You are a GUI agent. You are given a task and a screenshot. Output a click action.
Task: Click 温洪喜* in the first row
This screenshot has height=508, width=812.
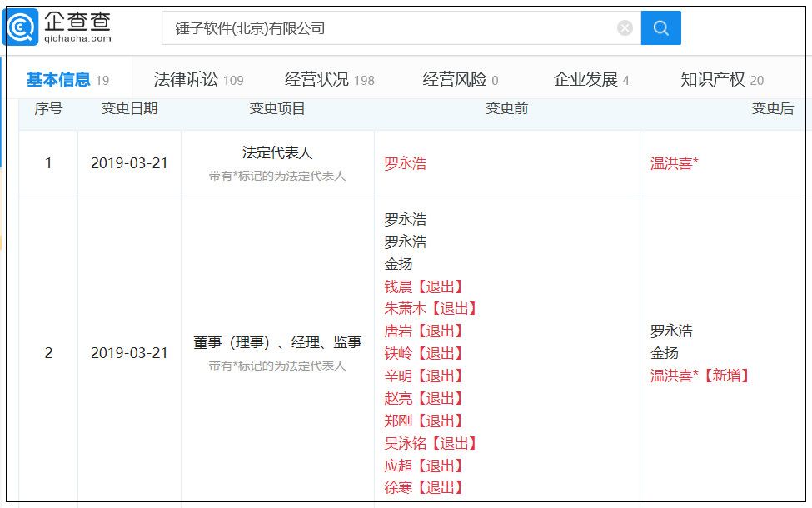[674, 164]
